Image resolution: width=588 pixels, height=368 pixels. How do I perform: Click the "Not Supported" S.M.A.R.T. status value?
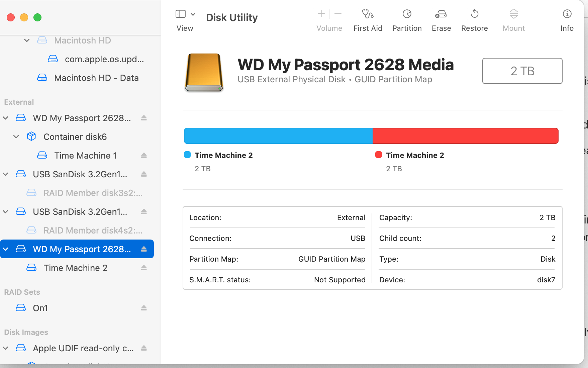pyautogui.click(x=340, y=280)
